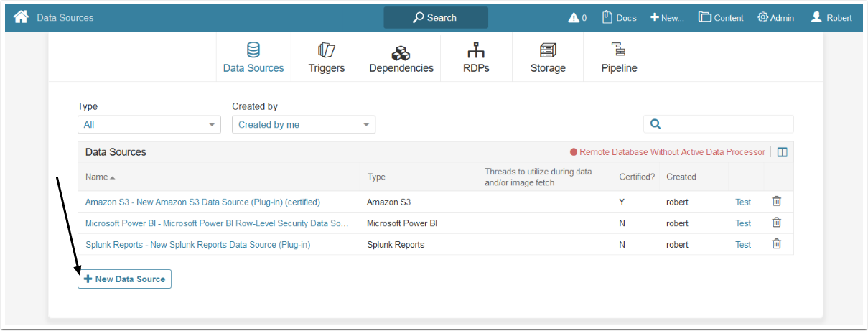868x331 pixels.
Task: Delete the Amazon S3 data source
Action: tap(776, 202)
